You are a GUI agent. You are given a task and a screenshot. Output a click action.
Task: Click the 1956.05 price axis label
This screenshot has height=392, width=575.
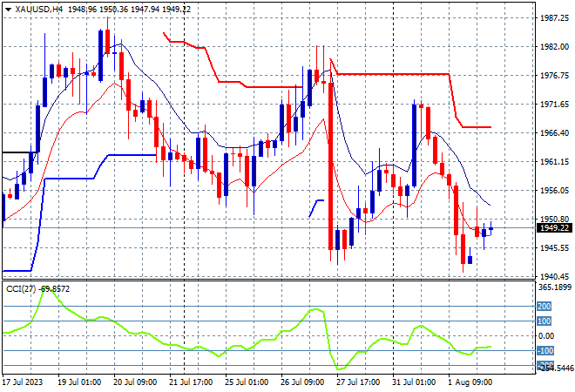coord(554,190)
